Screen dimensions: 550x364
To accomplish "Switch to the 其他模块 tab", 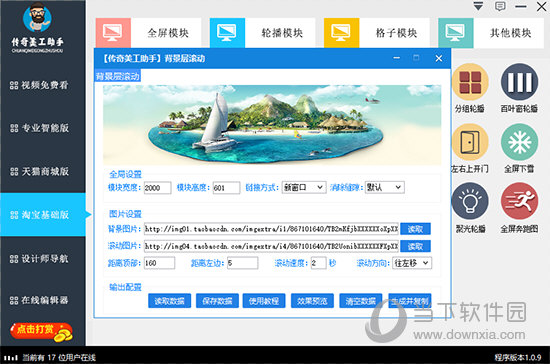I will click(508, 33).
